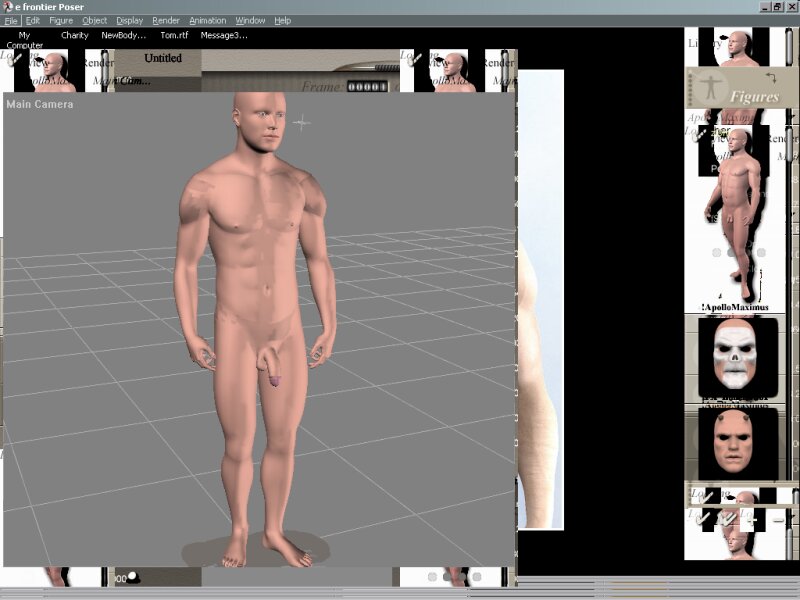Click the library up-folder arrow icon
Image resolution: width=800 pixels, height=600 pixels.
click(x=771, y=78)
